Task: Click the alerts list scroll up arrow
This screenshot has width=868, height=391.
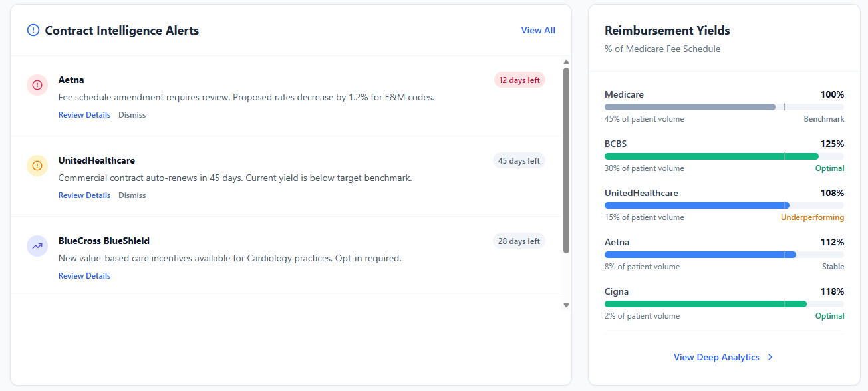Action: pyautogui.click(x=566, y=62)
